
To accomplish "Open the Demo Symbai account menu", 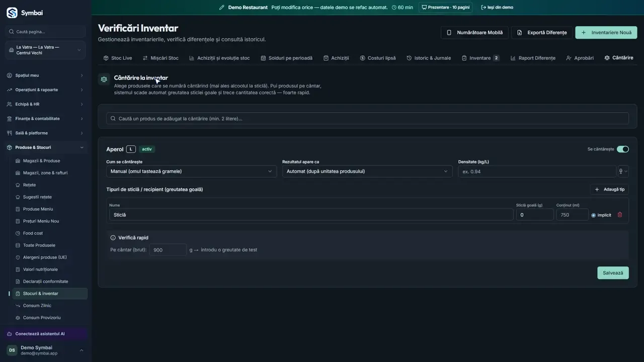I will [45, 350].
